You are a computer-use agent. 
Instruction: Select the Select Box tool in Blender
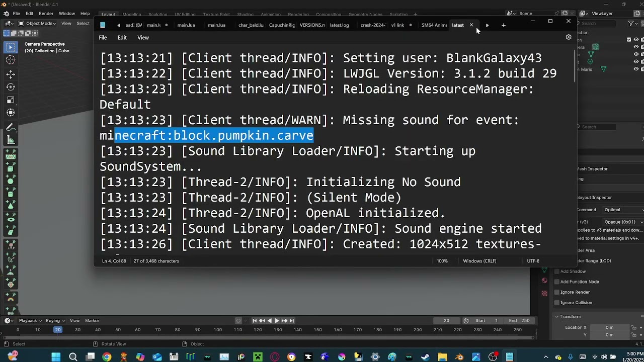[11, 47]
